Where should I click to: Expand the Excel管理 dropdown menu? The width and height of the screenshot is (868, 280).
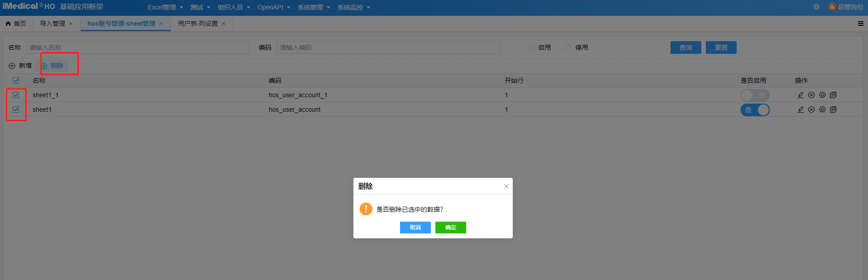(165, 7)
